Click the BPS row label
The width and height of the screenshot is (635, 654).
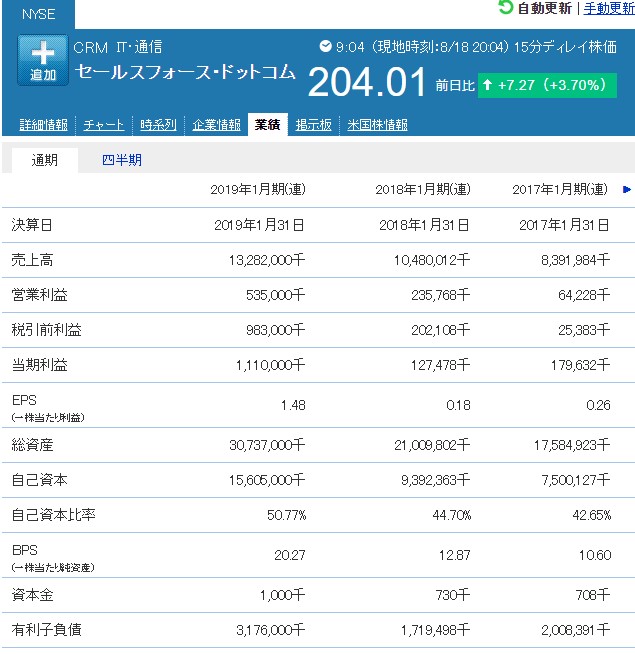coord(25,550)
